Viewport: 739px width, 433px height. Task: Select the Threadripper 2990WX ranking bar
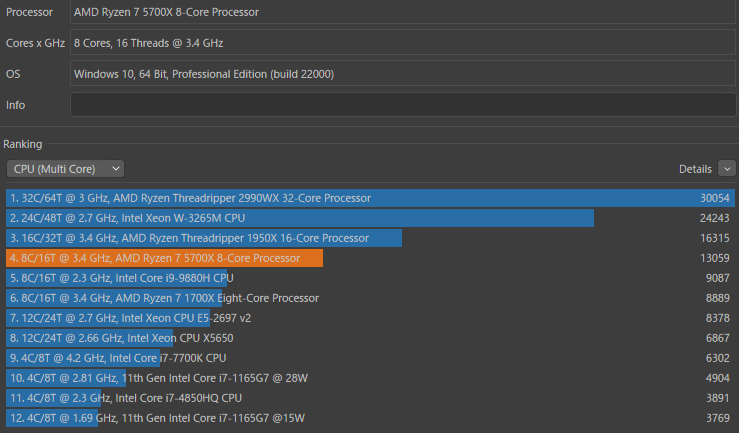point(335,198)
